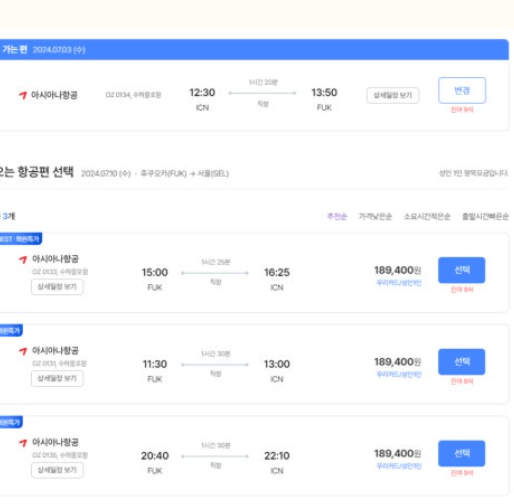Click the card discount link under the 20:40 flight price

pyautogui.click(x=399, y=466)
